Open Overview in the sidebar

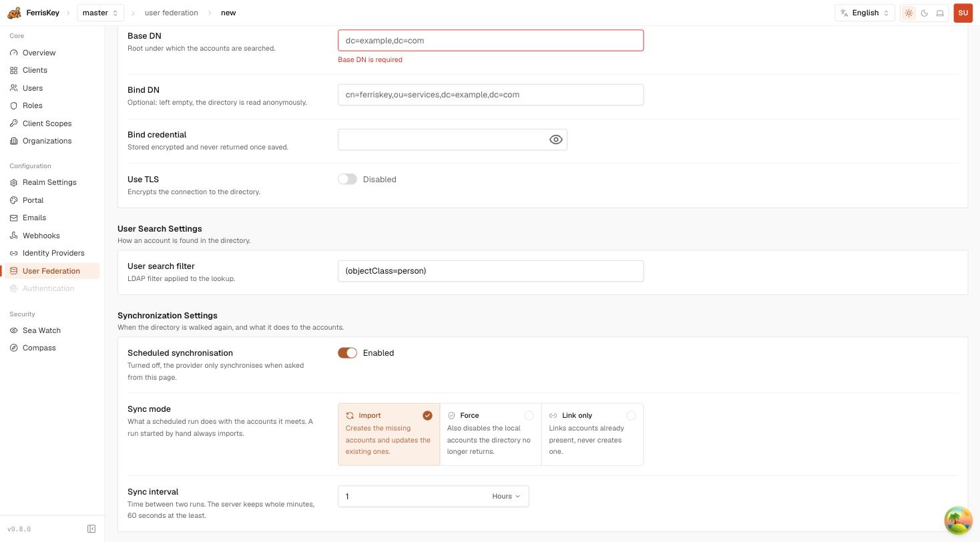click(x=52, y=53)
